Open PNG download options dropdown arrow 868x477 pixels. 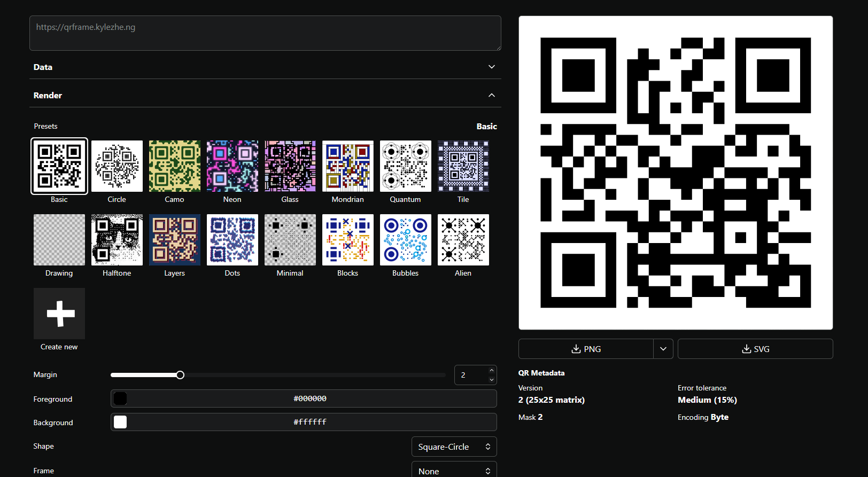tap(663, 349)
